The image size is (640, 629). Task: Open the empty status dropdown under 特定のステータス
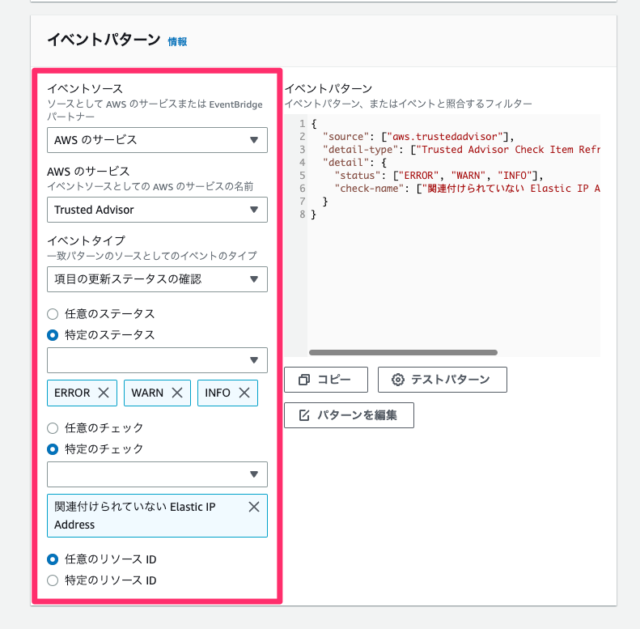click(157, 360)
